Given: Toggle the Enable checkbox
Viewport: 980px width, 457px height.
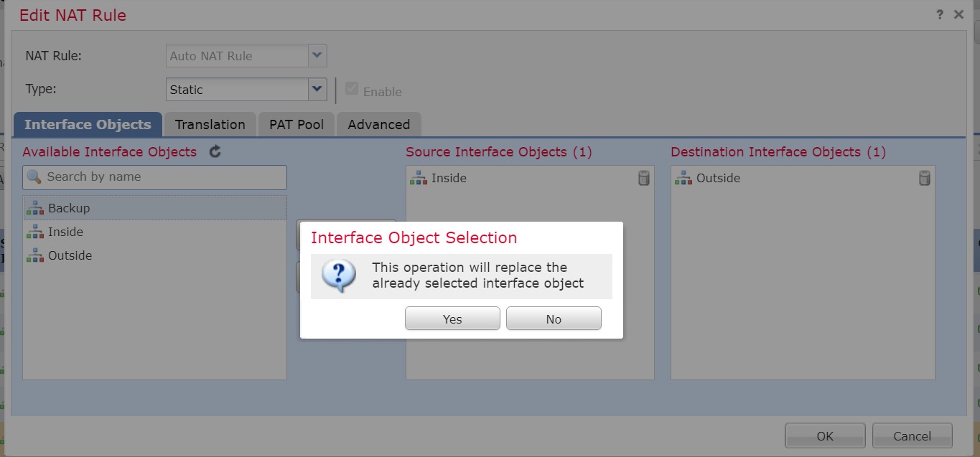Looking at the screenshot, I should coord(352,89).
